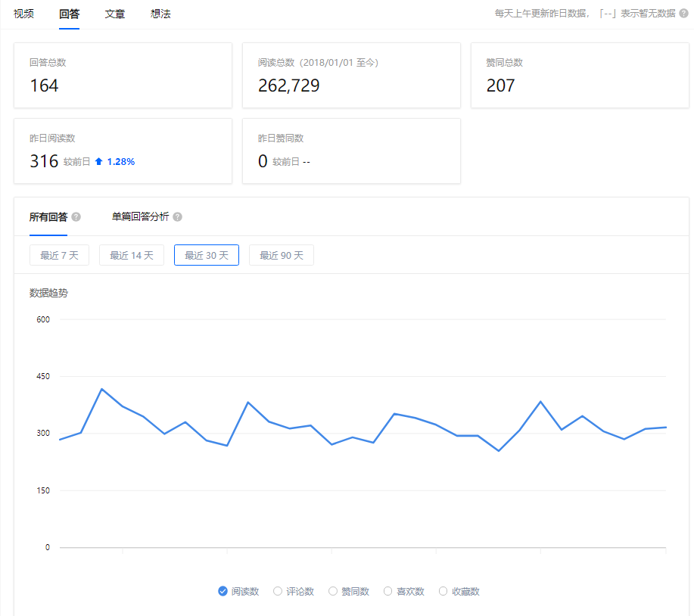The image size is (694, 616).
Task: Click the highest peak on the trend chart
Action: point(102,390)
